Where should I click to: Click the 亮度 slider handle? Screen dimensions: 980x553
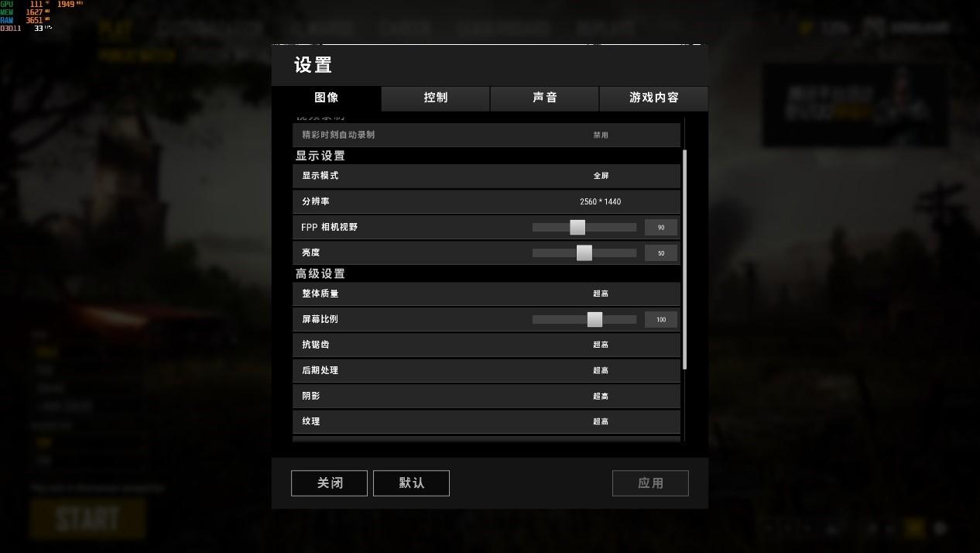pos(584,252)
